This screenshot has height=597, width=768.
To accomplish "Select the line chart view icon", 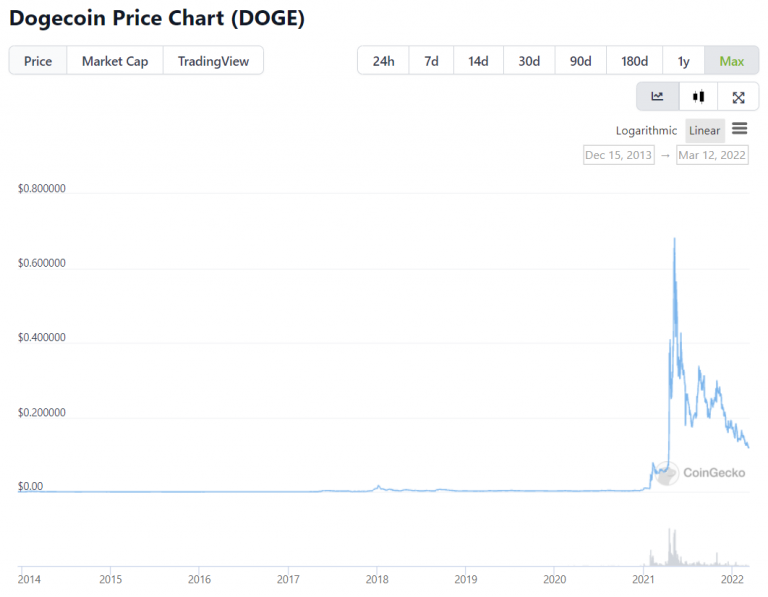I will click(658, 97).
